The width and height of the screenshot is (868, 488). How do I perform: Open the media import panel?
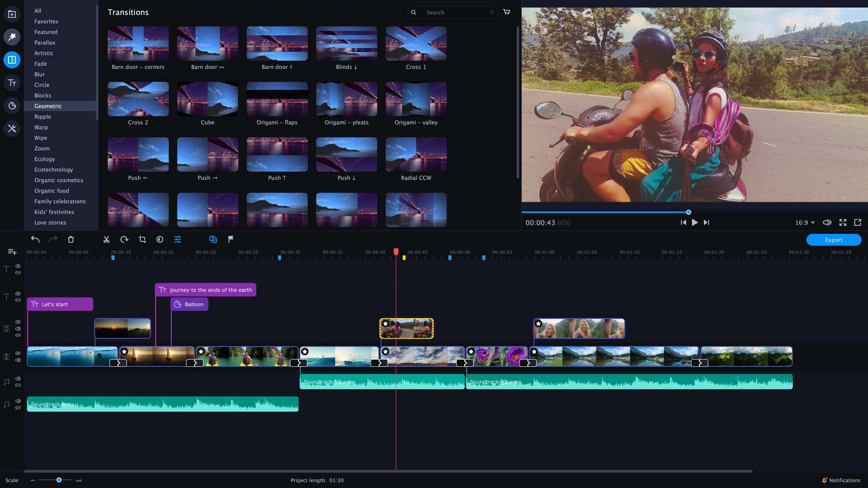point(12,14)
